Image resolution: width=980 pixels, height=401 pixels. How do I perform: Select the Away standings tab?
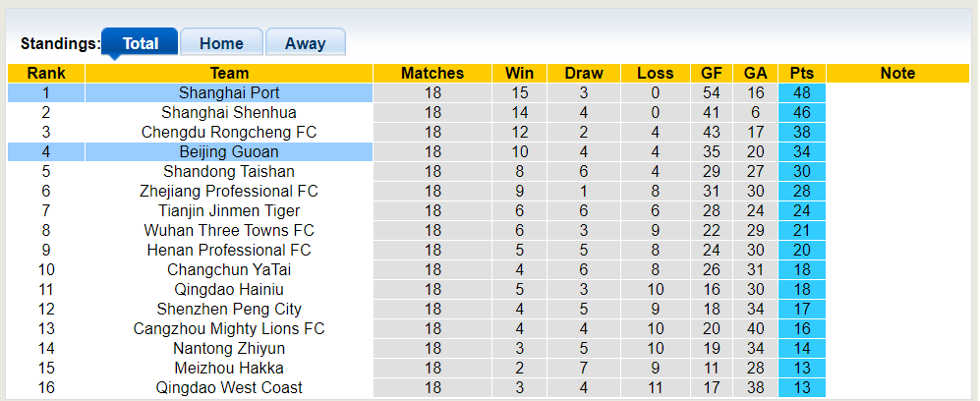305,43
